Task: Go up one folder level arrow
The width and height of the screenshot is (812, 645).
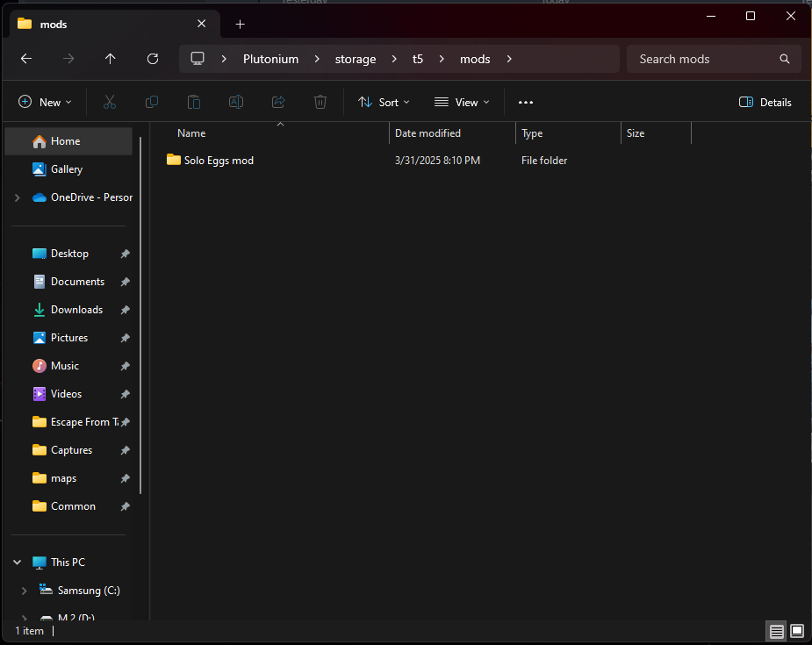Action: pyautogui.click(x=110, y=59)
